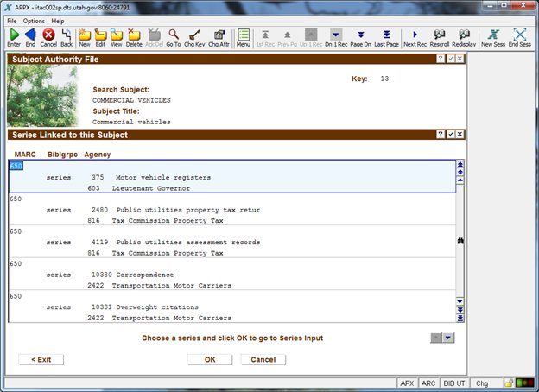Click the red Cancel toolbar icon
This screenshot has height=392, width=539.
(x=48, y=36)
